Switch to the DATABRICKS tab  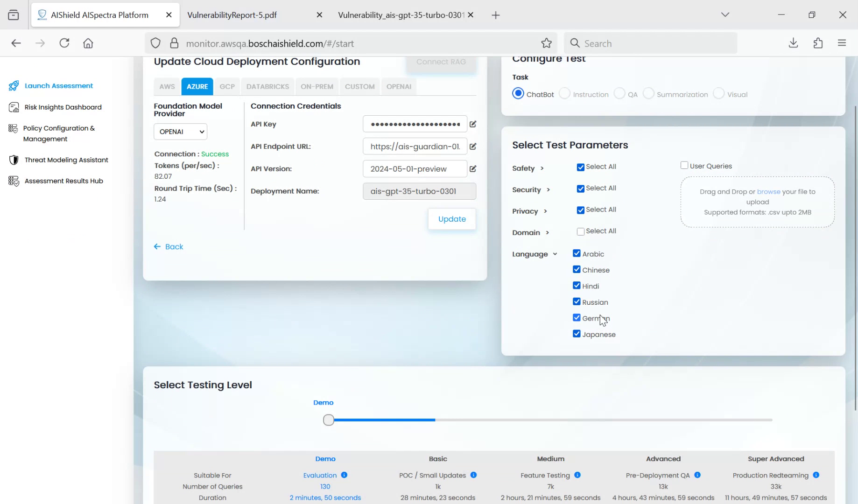coord(267,86)
